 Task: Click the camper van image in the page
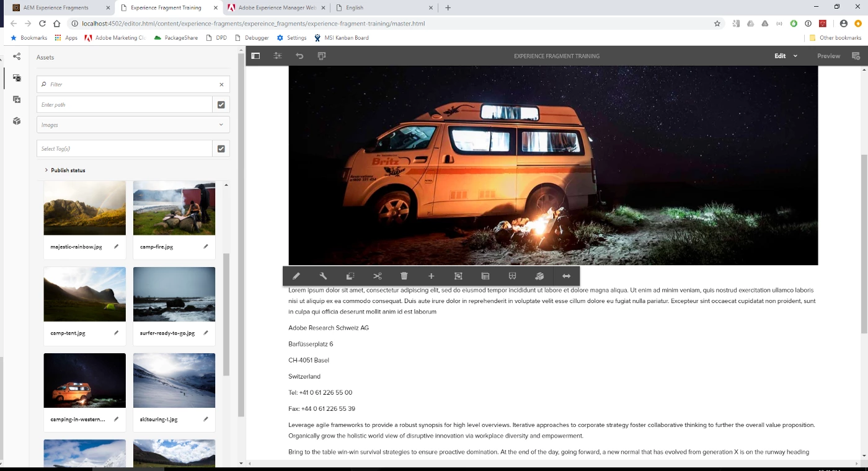tap(553, 165)
